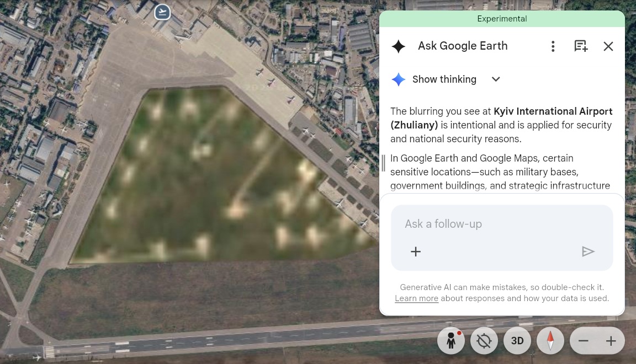This screenshot has width=636, height=364.
Task: Zoom out with the minus button
Action: (583, 341)
